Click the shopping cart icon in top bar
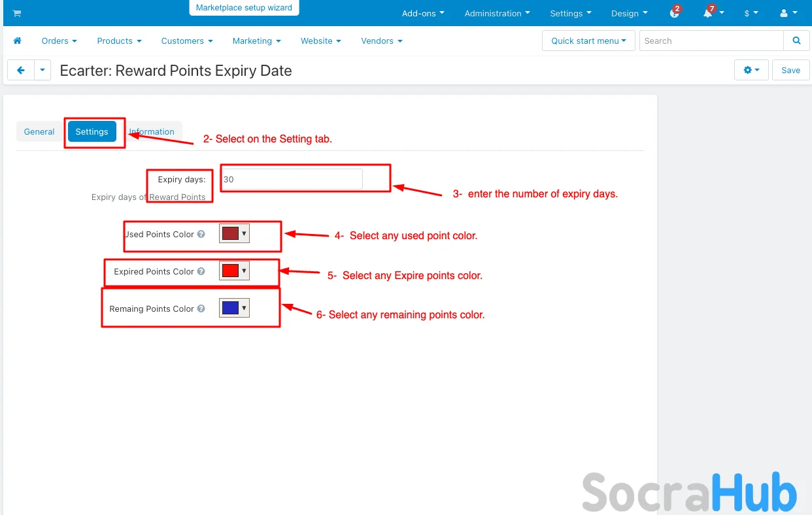 point(17,13)
